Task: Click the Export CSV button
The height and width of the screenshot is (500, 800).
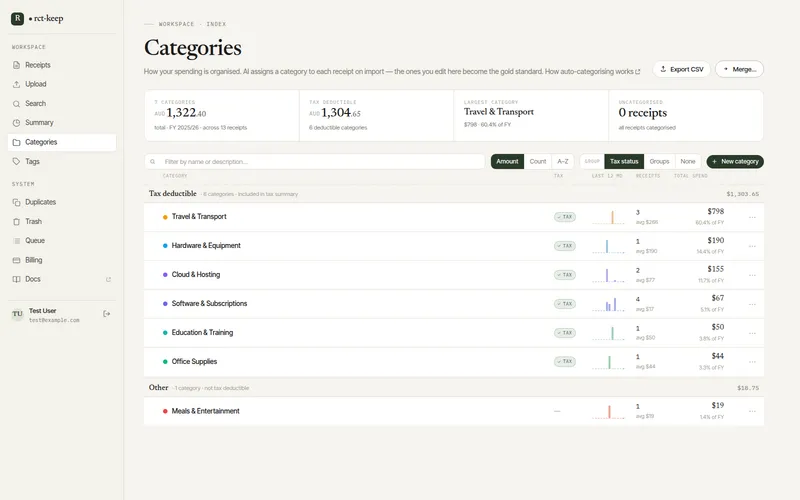Action: pos(682,69)
